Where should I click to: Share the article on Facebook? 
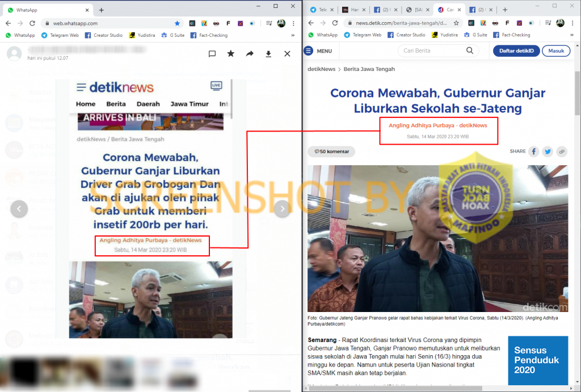(x=533, y=151)
